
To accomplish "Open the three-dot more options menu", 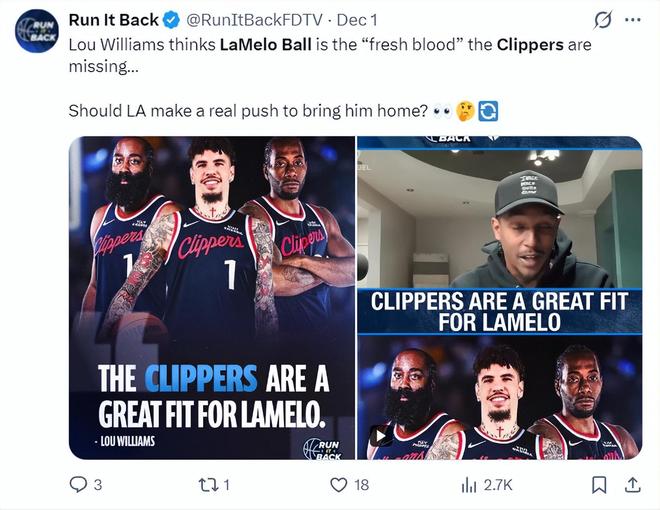I will click(633, 20).
